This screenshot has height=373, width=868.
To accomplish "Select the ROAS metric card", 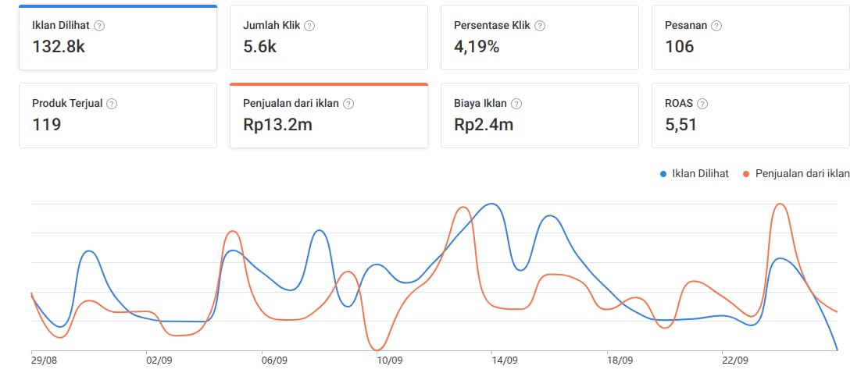I will [750, 115].
